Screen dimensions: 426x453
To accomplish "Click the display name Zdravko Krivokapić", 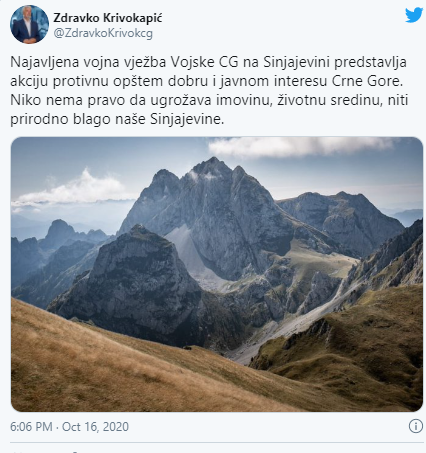I will tap(108, 18).
